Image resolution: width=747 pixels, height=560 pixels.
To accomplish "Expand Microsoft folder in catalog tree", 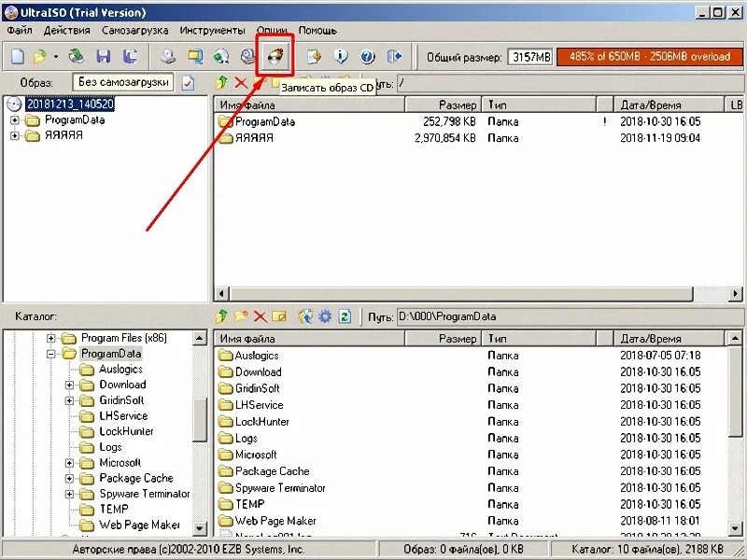I will click(x=69, y=463).
